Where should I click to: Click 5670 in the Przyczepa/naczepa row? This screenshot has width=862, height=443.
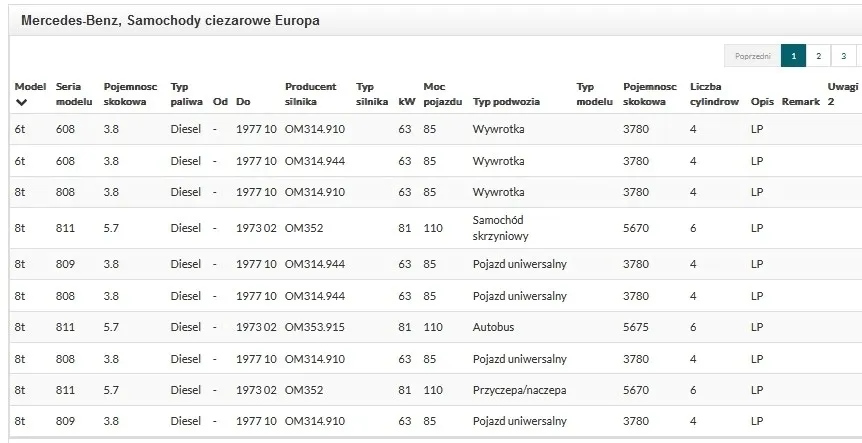(x=636, y=390)
